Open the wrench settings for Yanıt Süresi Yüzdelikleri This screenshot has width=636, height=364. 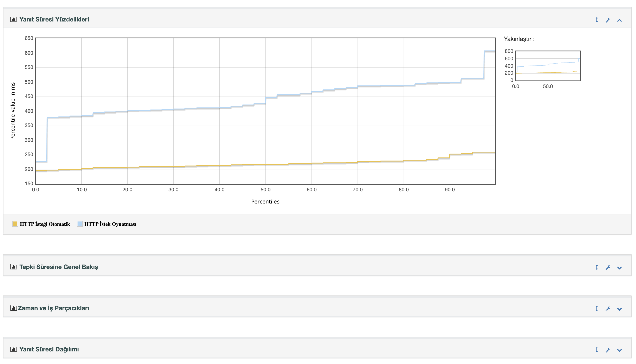608,20
